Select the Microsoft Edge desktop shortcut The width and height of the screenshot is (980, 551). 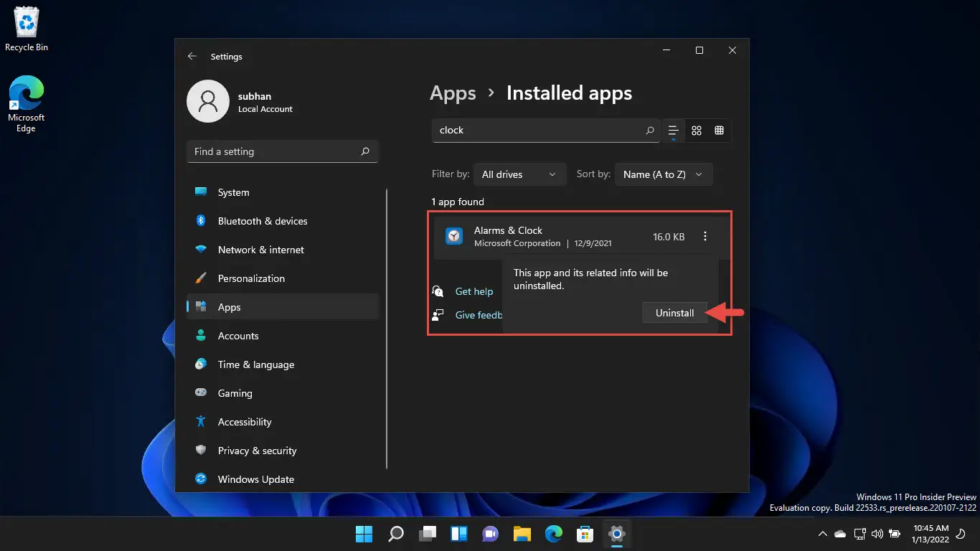[x=27, y=105]
